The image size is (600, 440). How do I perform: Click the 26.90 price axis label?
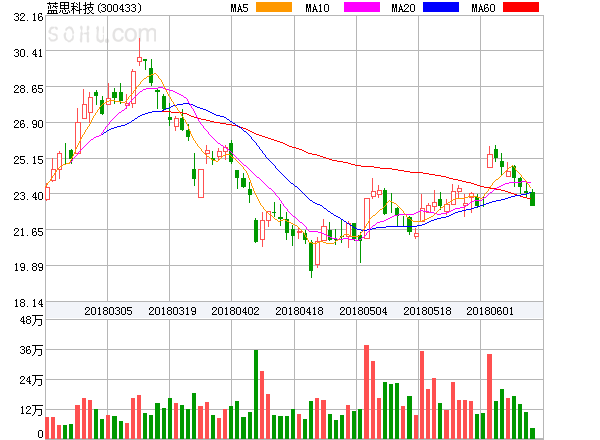pos(28,124)
